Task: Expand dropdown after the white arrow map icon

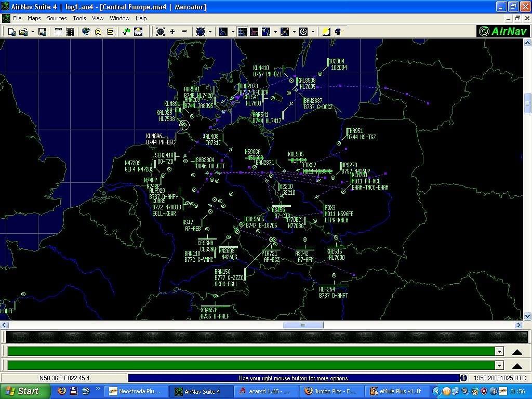Action: [275, 32]
